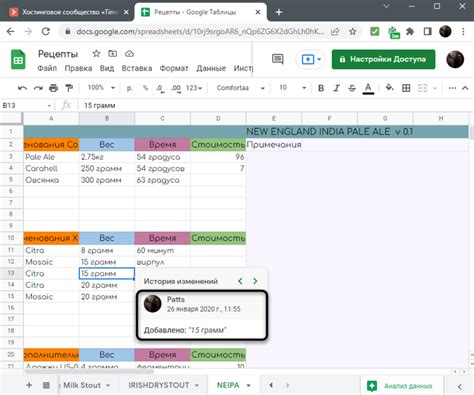Open the Borders grid icon
Image resolution: width=474 pixels, height=395 pixels.
coord(406,88)
